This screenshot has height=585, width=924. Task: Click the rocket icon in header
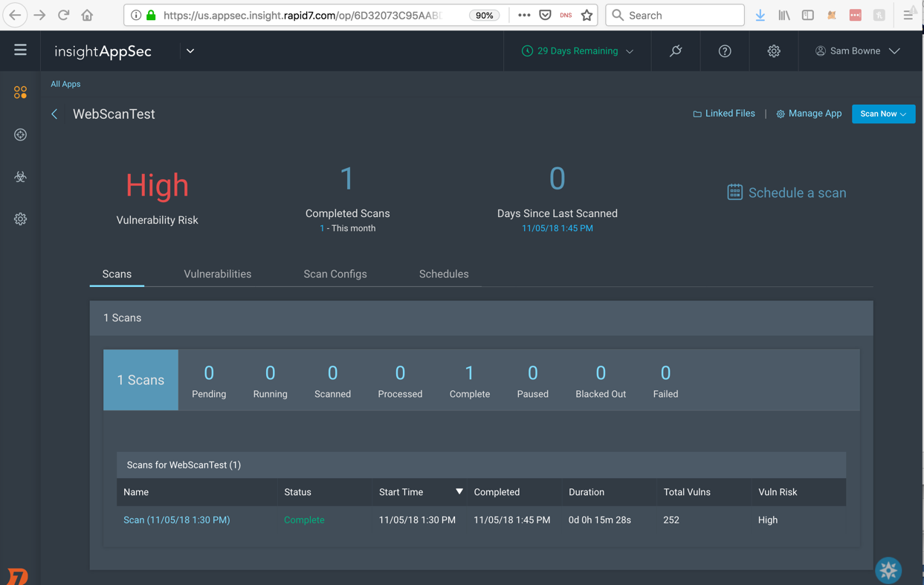675,51
